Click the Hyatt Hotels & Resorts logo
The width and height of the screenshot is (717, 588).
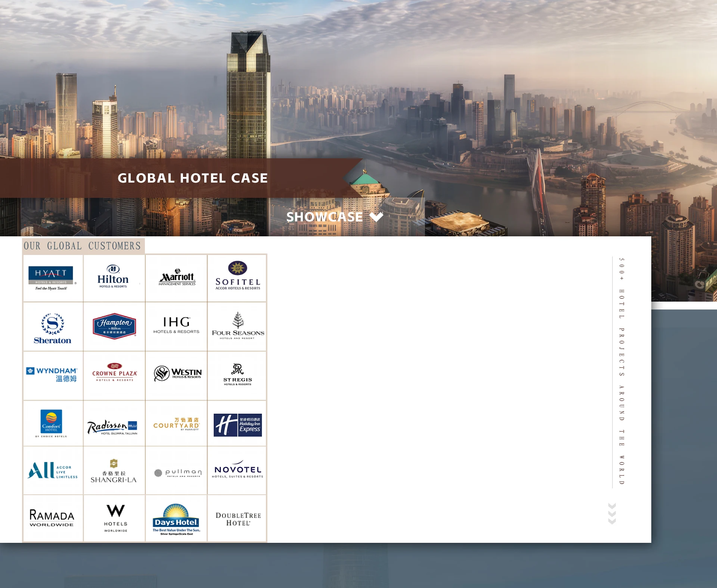pyautogui.click(x=52, y=278)
